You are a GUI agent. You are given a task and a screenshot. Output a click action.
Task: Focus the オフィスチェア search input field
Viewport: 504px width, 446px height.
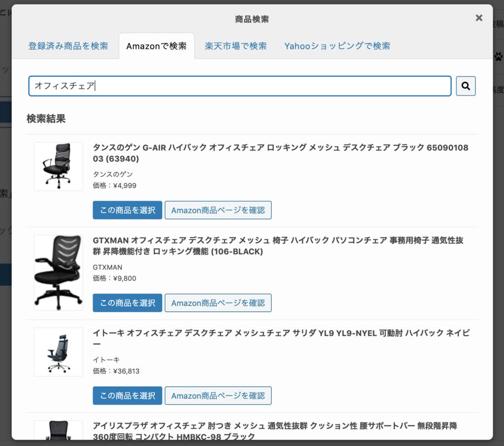pyautogui.click(x=240, y=86)
